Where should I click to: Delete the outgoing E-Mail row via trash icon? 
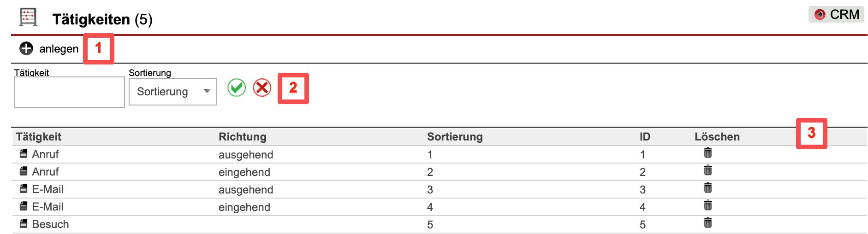[x=708, y=188]
